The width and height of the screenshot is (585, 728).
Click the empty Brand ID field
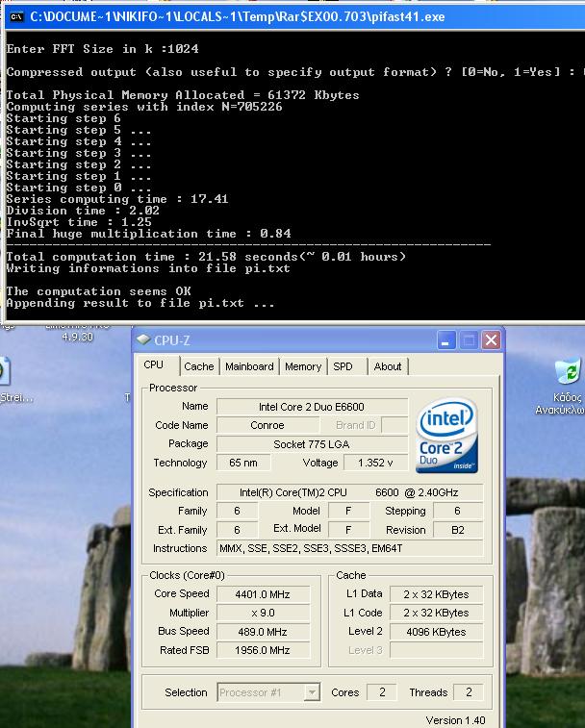pyautogui.click(x=394, y=425)
